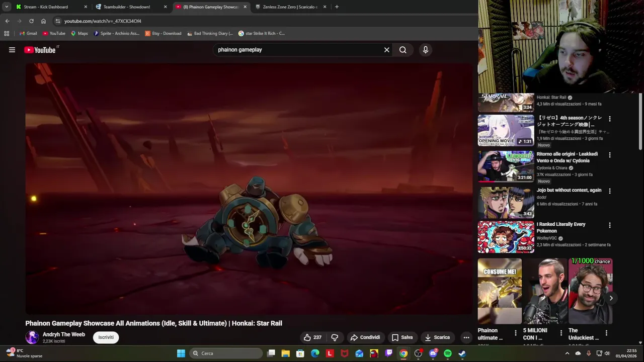The height and width of the screenshot is (362, 644).
Task: Open the Among Us taskbar app
Action: (374, 353)
